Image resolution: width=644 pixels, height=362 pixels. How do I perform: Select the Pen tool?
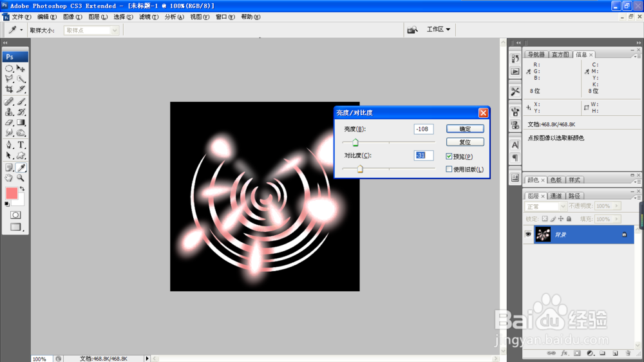click(9, 145)
